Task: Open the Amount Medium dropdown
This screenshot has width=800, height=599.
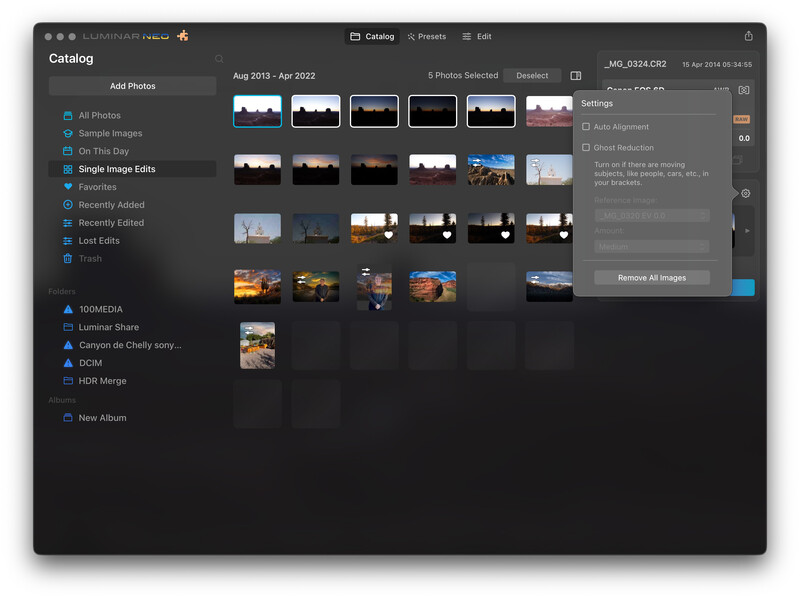Action: 652,247
